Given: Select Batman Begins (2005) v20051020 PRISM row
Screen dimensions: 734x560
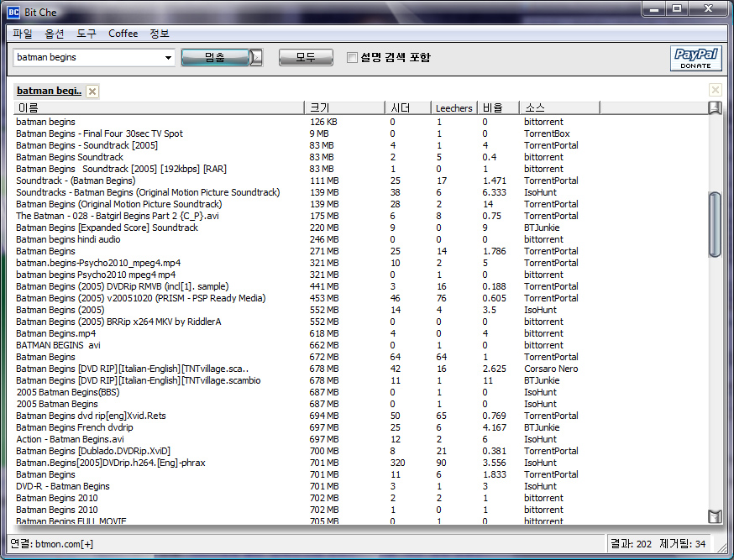Looking at the screenshot, I should (x=361, y=298).
